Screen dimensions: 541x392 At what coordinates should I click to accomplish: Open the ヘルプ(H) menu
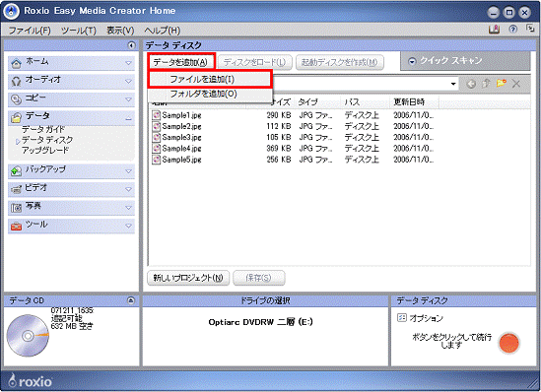[163, 31]
